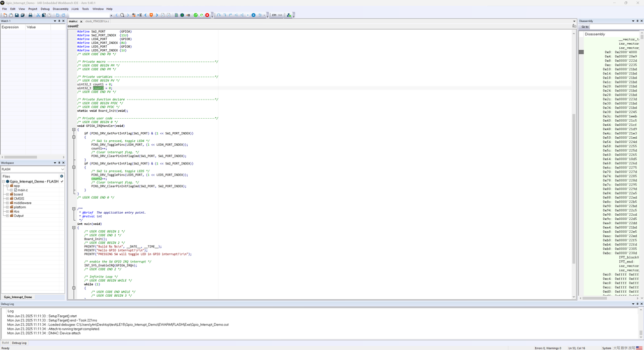Collapse the app folder
644x350 pixels.
point(8,186)
